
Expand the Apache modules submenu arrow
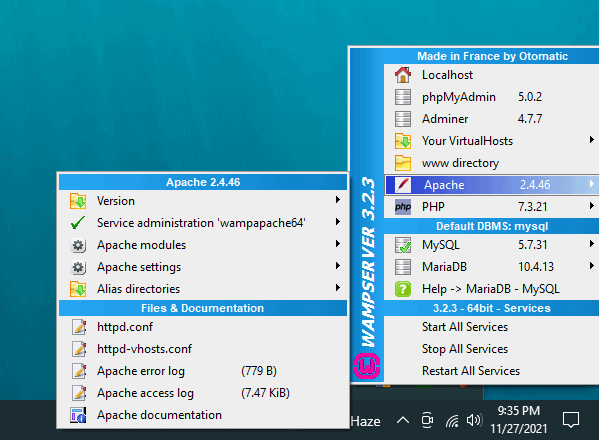(x=337, y=244)
